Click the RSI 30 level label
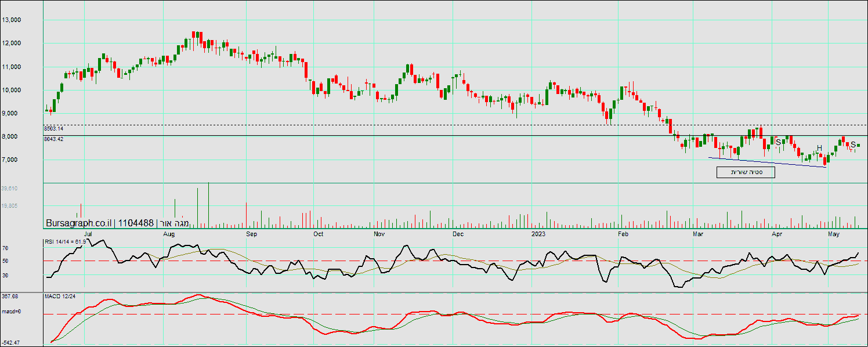Screen dimensions: 868x347 tap(5, 275)
